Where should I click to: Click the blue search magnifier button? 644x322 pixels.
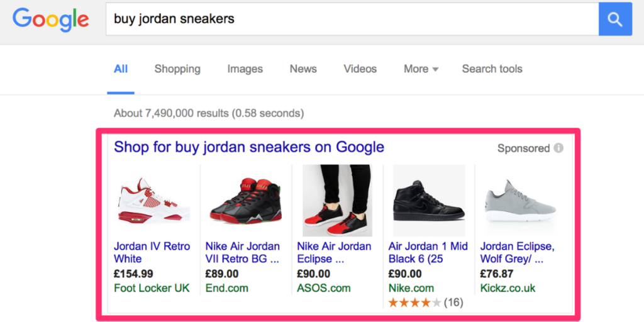[x=615, y=19]
